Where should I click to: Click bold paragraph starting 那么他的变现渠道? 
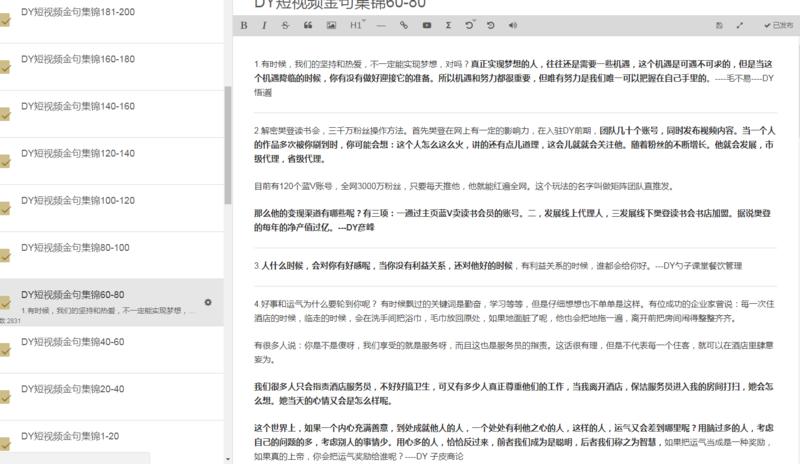513,220
